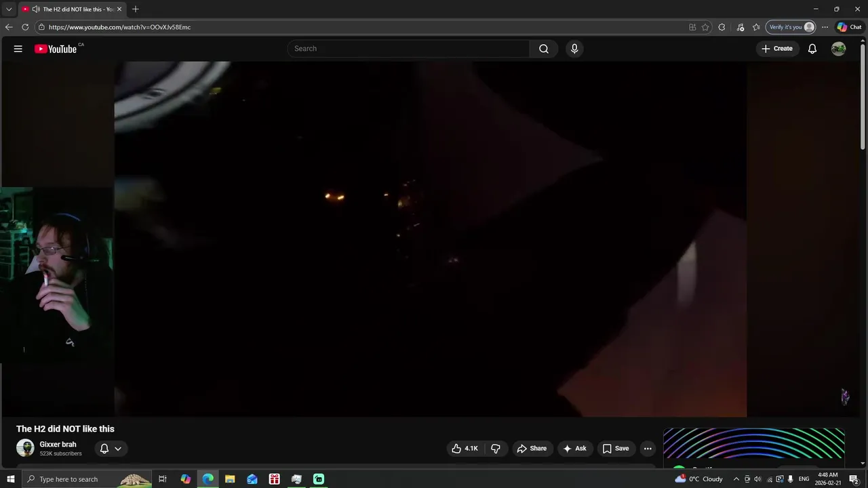Open the Action Center notifications
This screenshot has height=488, width=868.
point(854,479)
